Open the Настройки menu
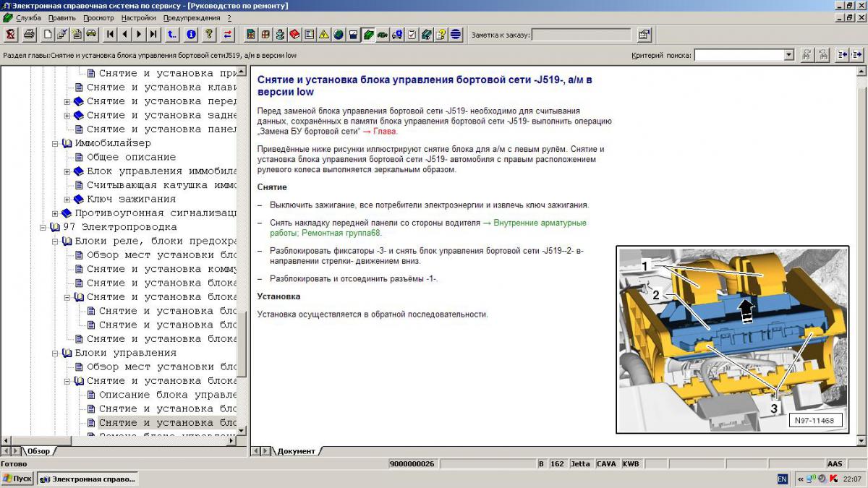Image resolution: width=868 pixels, height=488 pixels. click(139, 17)
